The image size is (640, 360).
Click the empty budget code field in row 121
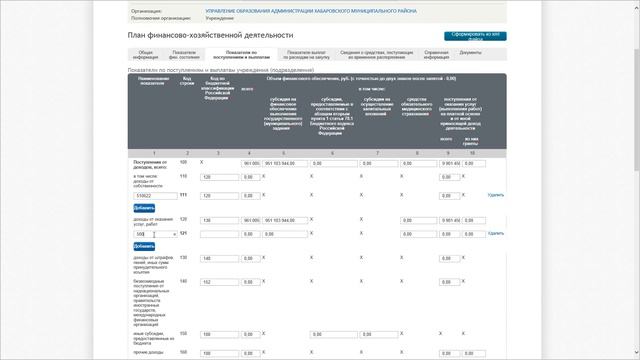[x=220, y=234]
